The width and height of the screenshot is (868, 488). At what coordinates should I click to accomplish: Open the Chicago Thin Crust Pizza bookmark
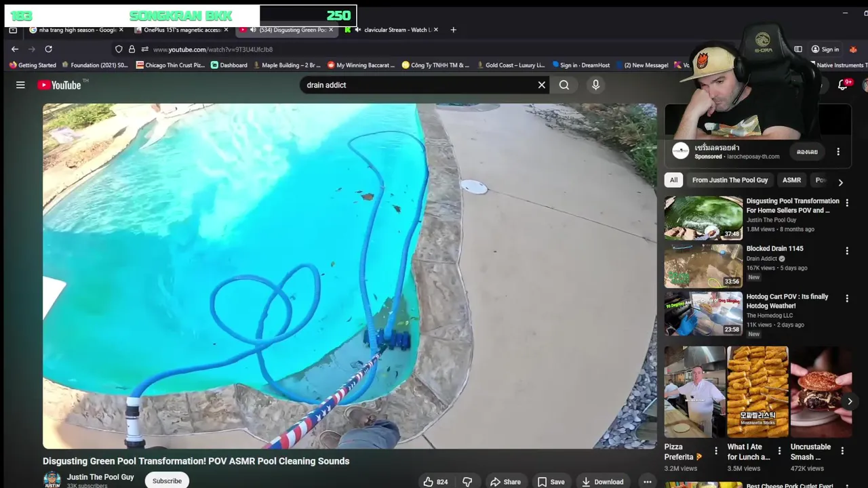tap(170, 65)
